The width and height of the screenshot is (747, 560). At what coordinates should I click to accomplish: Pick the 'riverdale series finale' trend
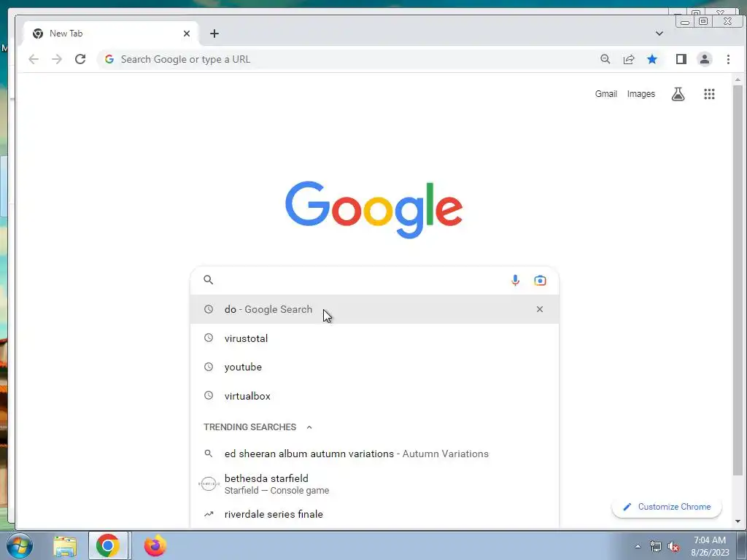(374, 514)
